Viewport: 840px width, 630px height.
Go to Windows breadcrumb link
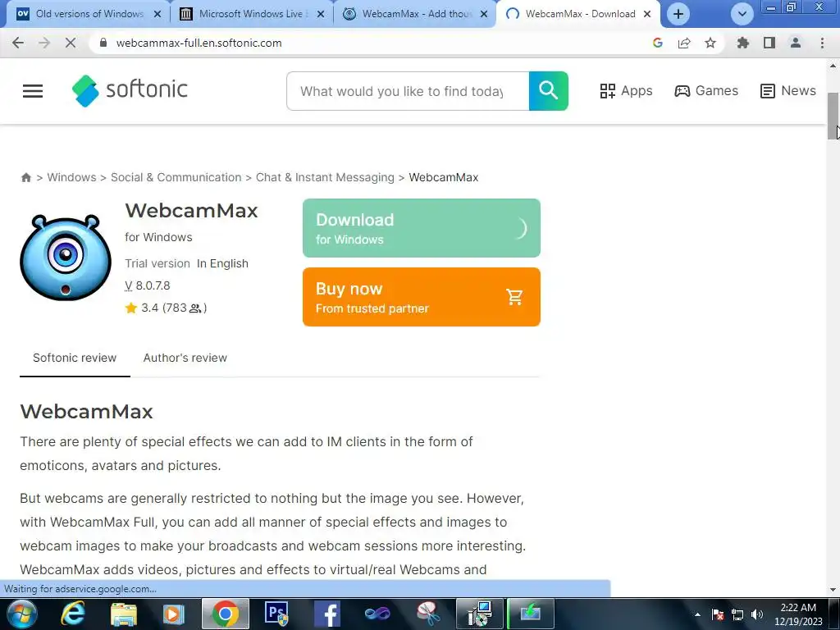point(72,177)
